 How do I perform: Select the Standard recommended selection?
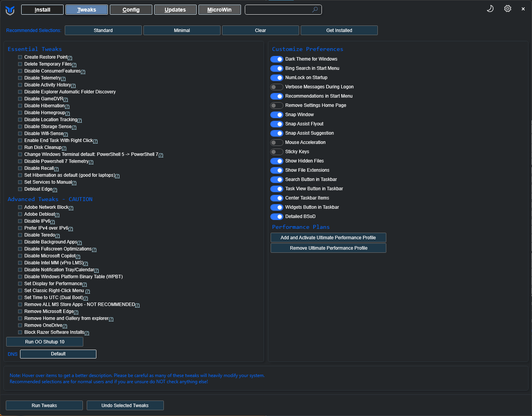(x=103, y=30)
